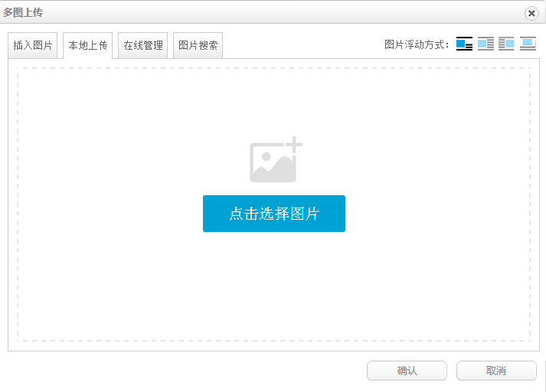The width and height of the screenshot is (546, 392).
Task: Click the blue 点击选择图片 button
Action: point(274,214)
